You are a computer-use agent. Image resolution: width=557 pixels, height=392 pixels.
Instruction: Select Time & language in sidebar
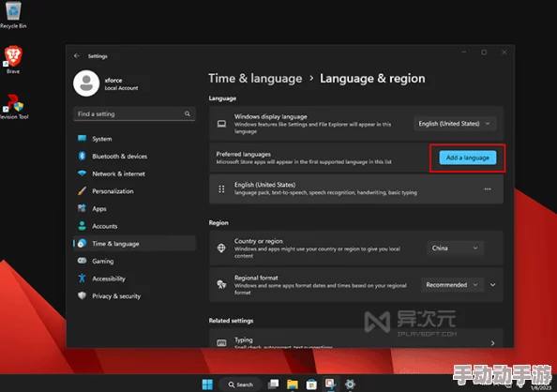point(134,244)
